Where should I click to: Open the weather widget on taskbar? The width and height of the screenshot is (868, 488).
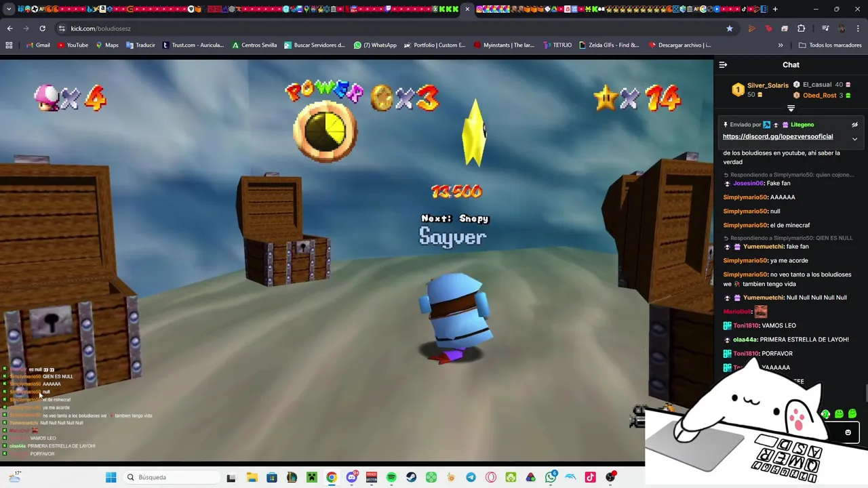pyautogui.click(x=14, y=477)
